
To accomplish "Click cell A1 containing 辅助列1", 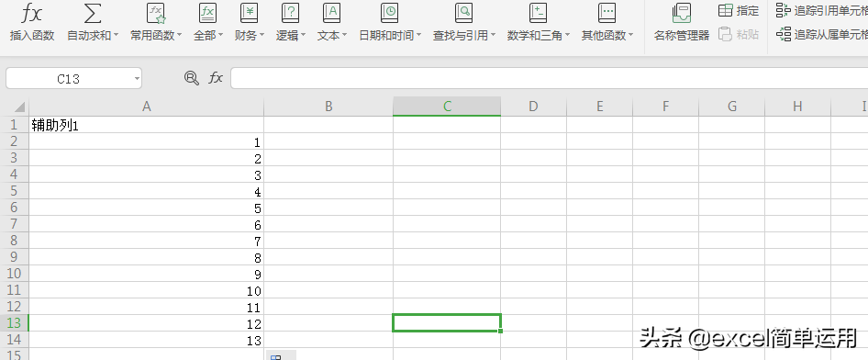I will [x=146, y=125].
